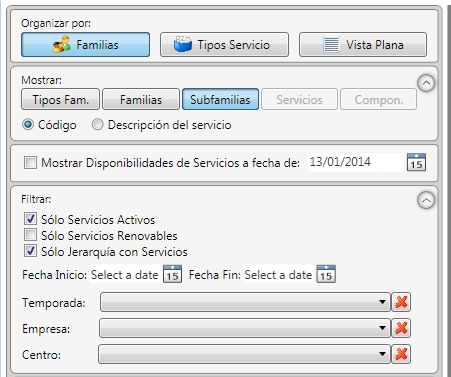451x377 pixels.
Task: Show Tipos Fam. level
Action: click(x=60, y=99)
